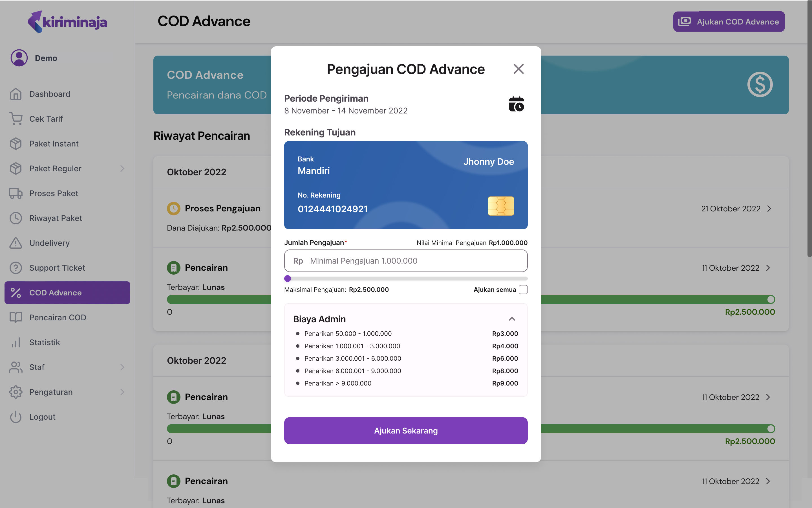Click the Cek Tarif cart icon
This screenshot has width=812, height=508.
pyautogui.click(x=16, y=119)
